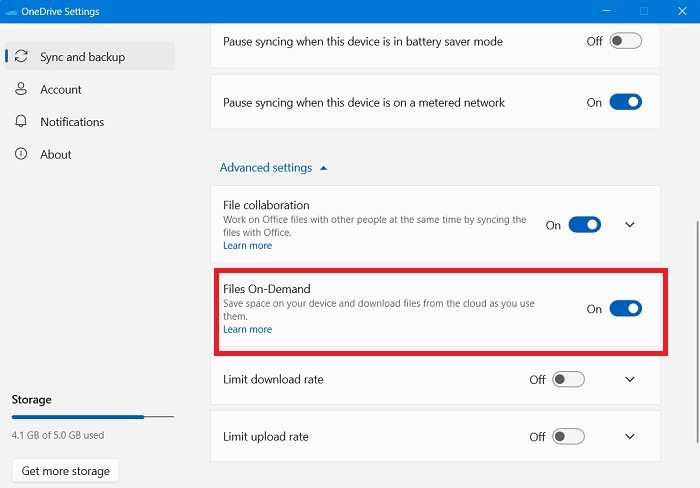Click the bell icon beside Notifications
700x488 pixels.
tap(21, 121)
